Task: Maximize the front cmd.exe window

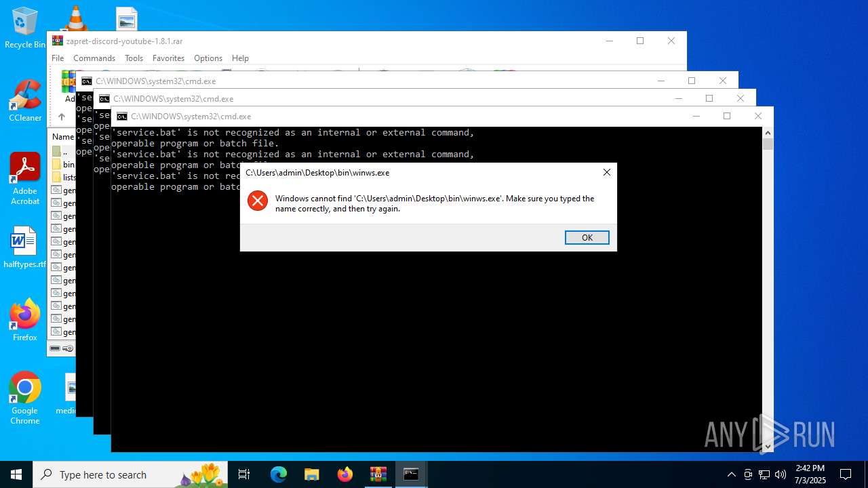Action: [x=727, y=116]
